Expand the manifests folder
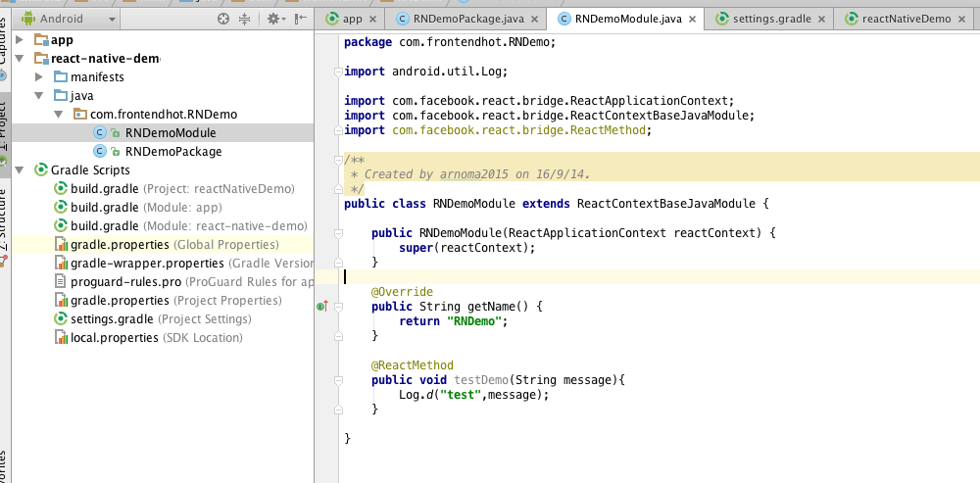This screenshot has width=980, height=483. (39, 77)
